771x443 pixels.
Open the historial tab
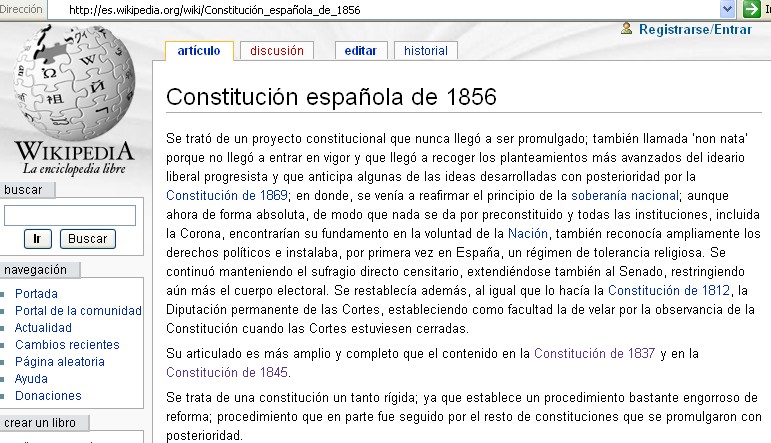(x=426, y=51)
